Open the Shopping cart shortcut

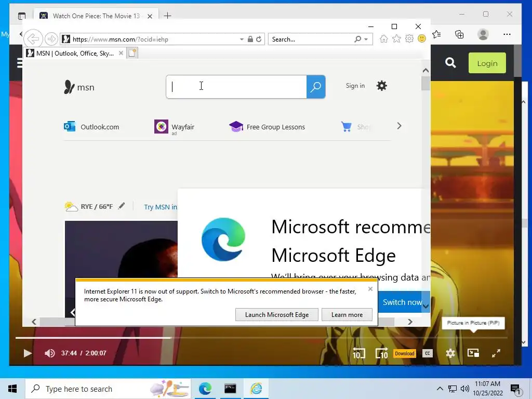[x=355, y=127]
